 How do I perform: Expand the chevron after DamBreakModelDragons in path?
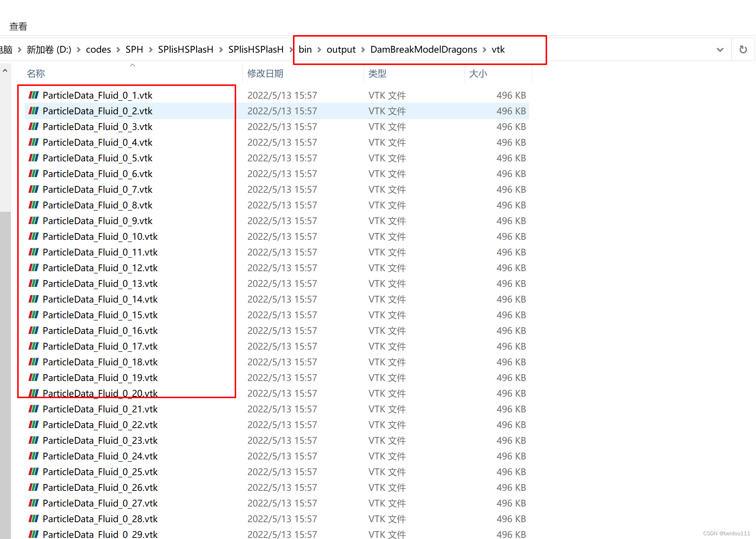point(484,50)
